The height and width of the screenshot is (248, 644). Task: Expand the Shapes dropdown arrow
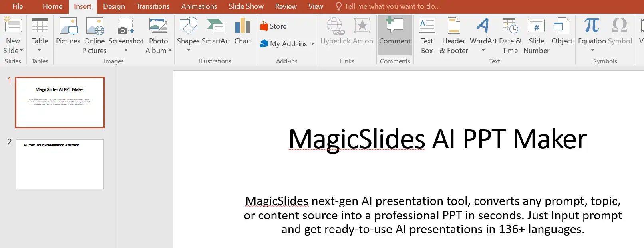[188, 51]
